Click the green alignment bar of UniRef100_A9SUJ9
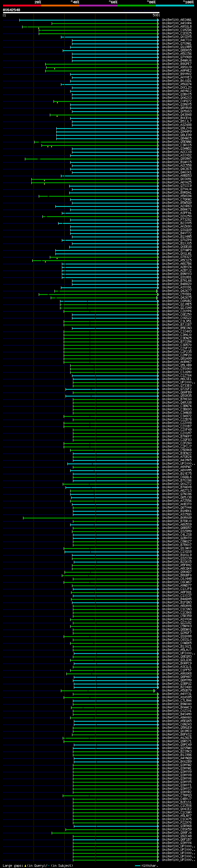197x868 pixels. (x=103, y=67)
